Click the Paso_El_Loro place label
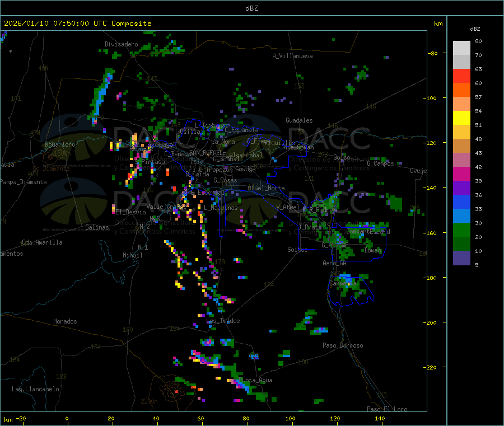 click(388, 409)
